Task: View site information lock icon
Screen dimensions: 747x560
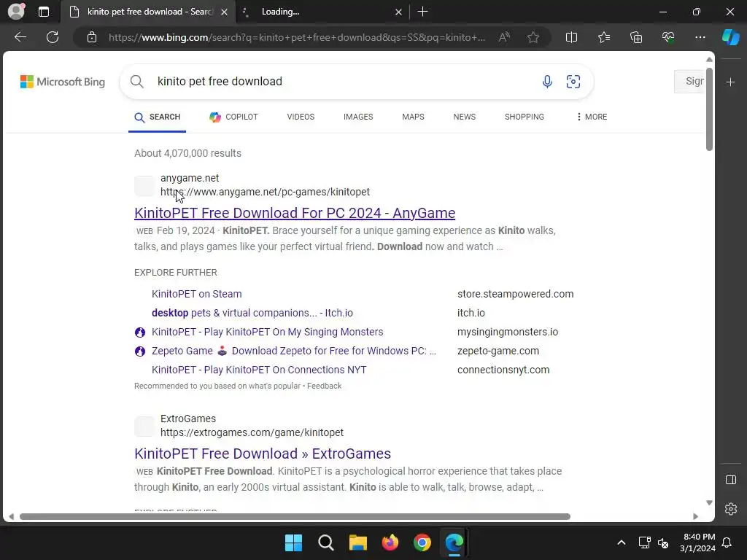Action: (x=92, y=37)
